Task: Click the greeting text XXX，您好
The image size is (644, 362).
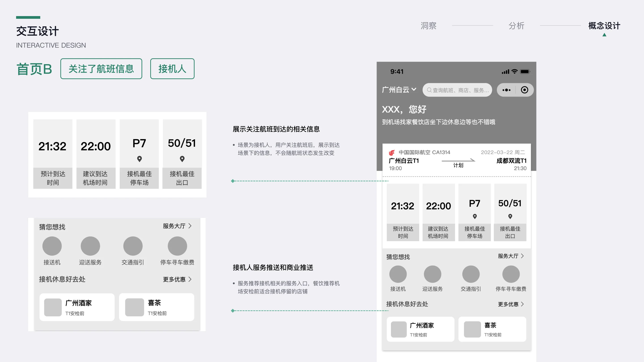Action: 404,109
